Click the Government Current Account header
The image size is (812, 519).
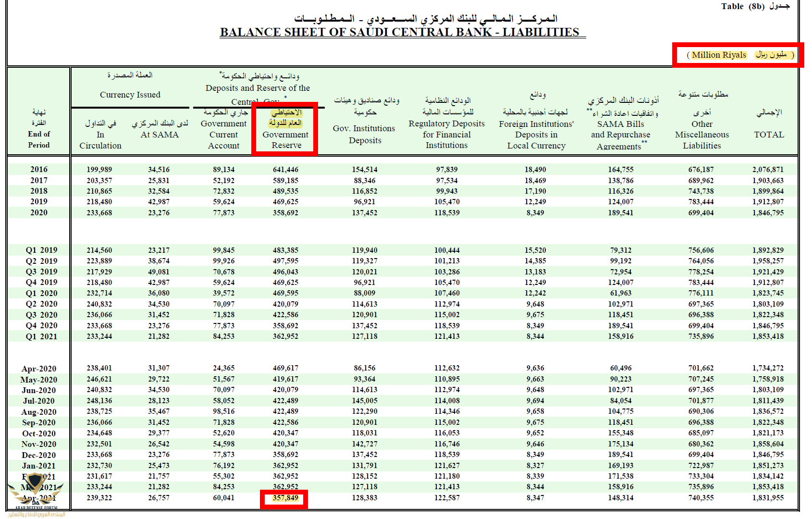click(x=223, y=135)
